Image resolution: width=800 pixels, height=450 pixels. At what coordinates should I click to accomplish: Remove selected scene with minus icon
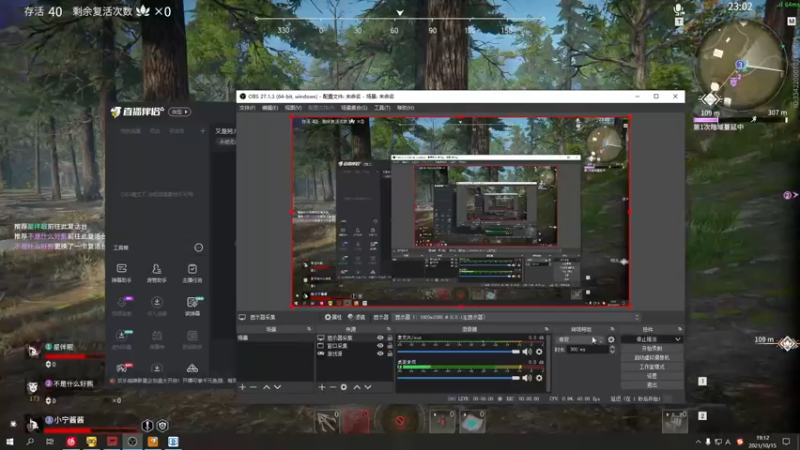(x=254, y=387)
